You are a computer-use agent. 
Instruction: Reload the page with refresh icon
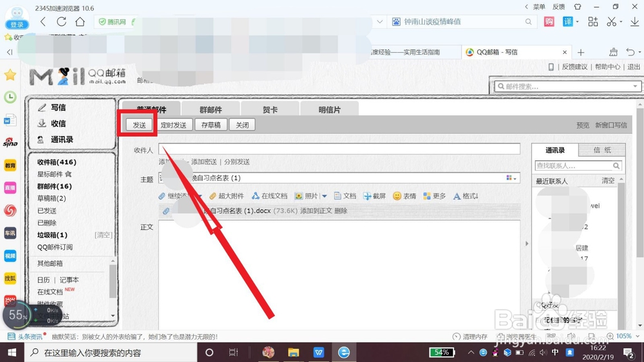(62, 22)
